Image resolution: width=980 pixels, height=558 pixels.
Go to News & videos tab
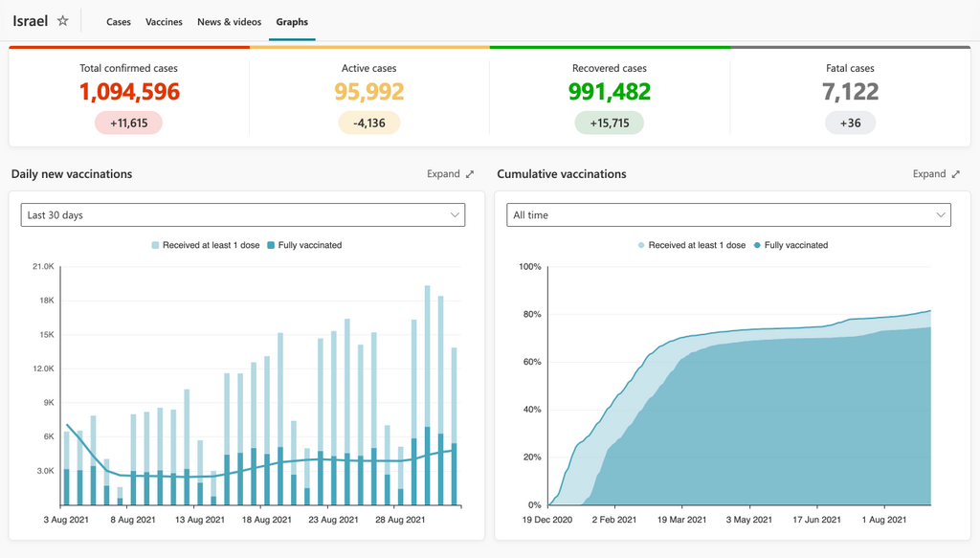pyautogui.click(x=229, y=21)
